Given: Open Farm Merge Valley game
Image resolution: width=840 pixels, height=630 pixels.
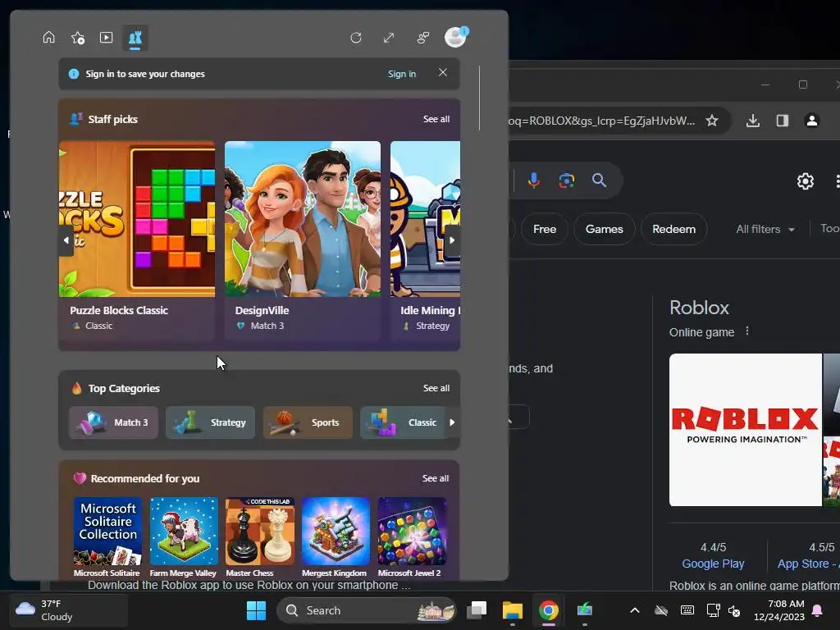Looking at the screenshot, I should [x=184, y=537].
